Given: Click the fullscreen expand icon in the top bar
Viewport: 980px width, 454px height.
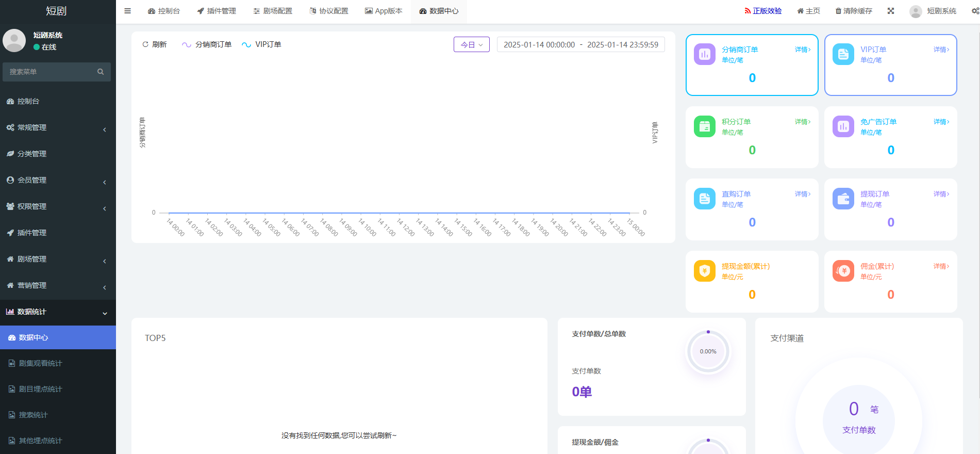Looking at the screenshot, I should coord(891,11).
